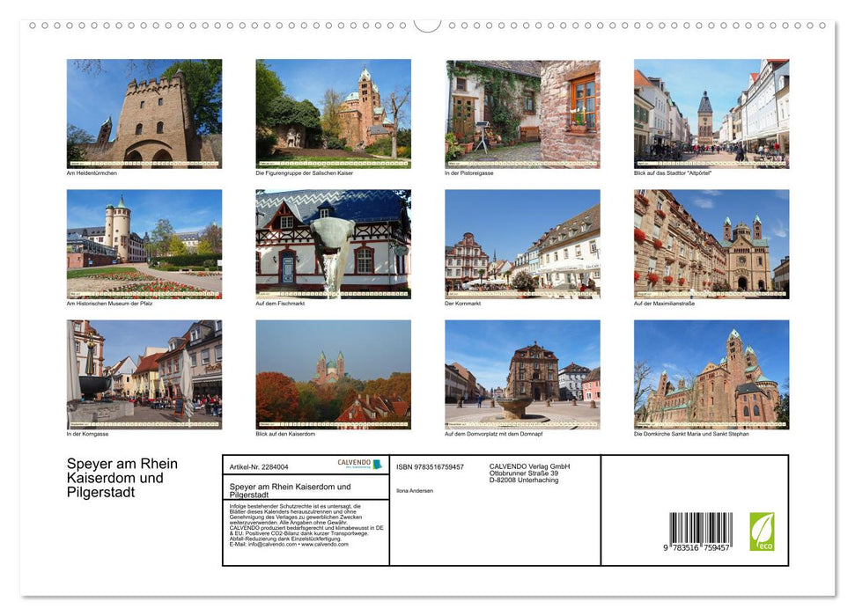Click the Am Heidentürmchen tower photo
Screen dimensions: 855x616
click(144, 114)
